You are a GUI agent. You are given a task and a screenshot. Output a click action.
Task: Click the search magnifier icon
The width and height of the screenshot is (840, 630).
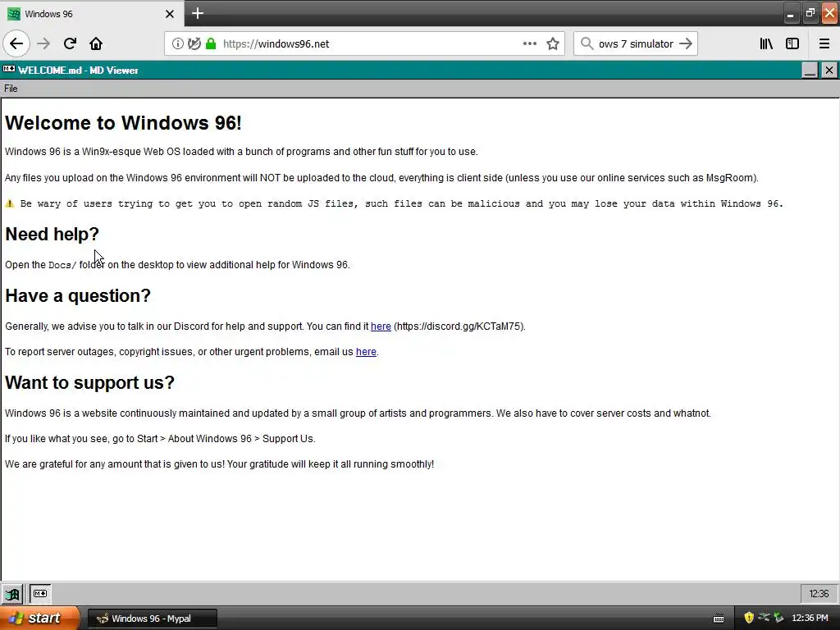(x=587, y=44)
